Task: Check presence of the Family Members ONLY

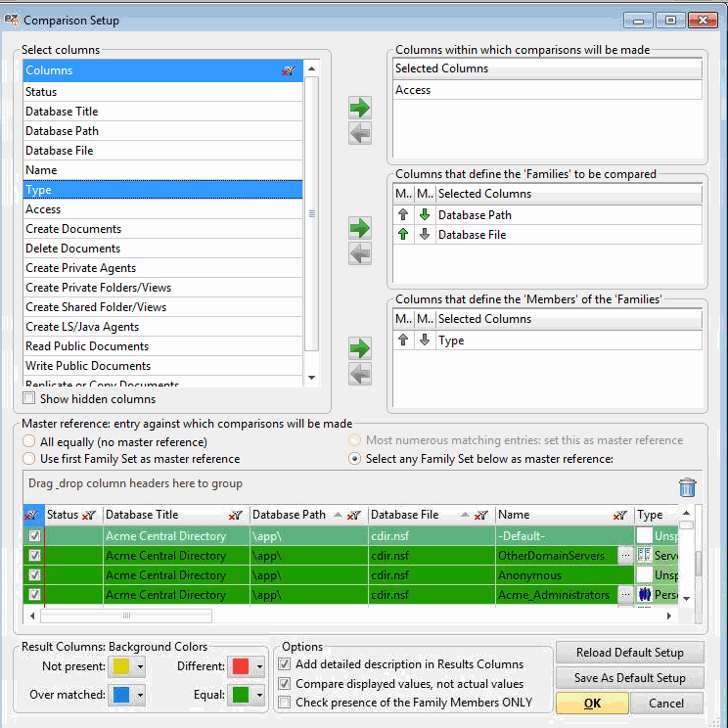Action: point(285,702)
